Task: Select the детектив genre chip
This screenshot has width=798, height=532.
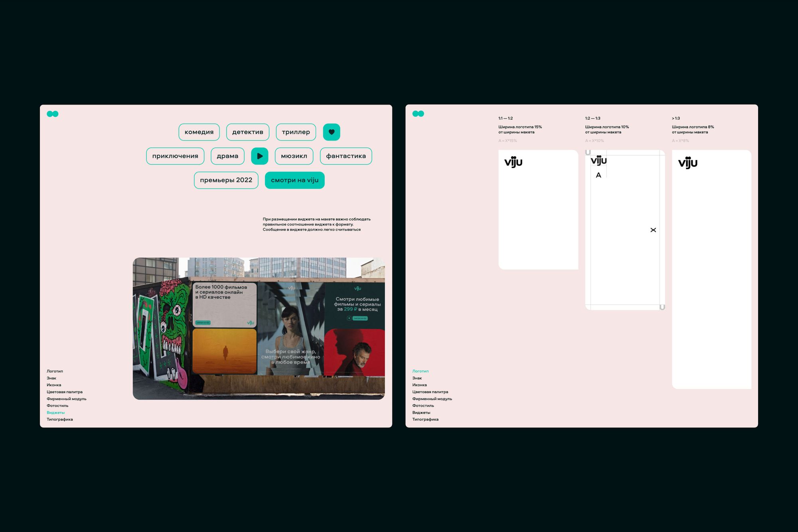Action: 247,132
